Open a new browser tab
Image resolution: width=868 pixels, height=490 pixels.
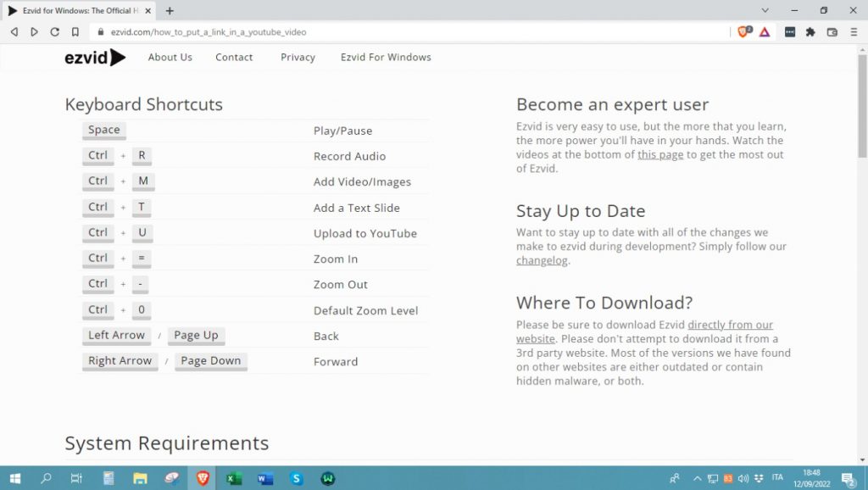pyautogui.click(x=170, y=11)
